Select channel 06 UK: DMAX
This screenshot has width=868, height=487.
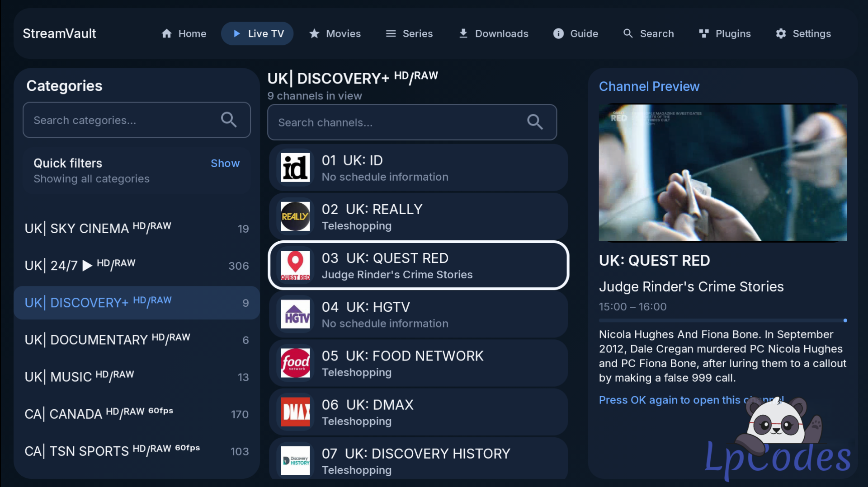(418, 412)
